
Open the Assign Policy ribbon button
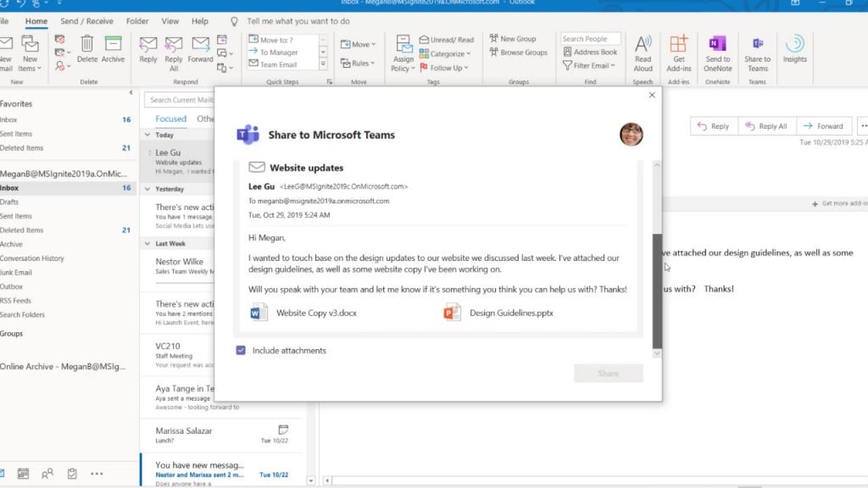point(403,53)
